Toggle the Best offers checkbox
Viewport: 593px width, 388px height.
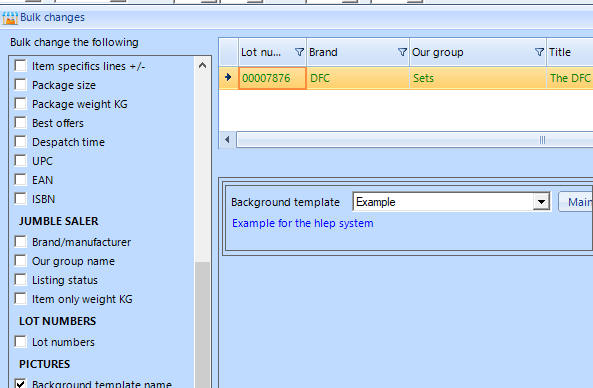pos(20,122)
